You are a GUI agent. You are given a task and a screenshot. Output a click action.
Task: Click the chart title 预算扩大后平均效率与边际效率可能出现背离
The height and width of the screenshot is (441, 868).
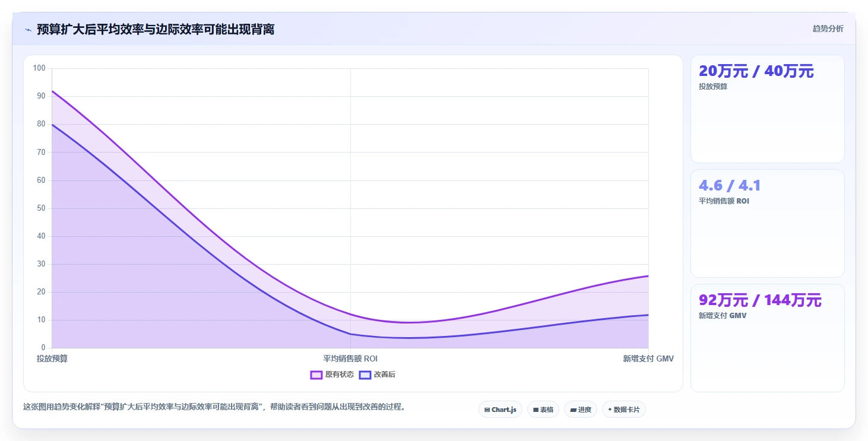point(156,29)
